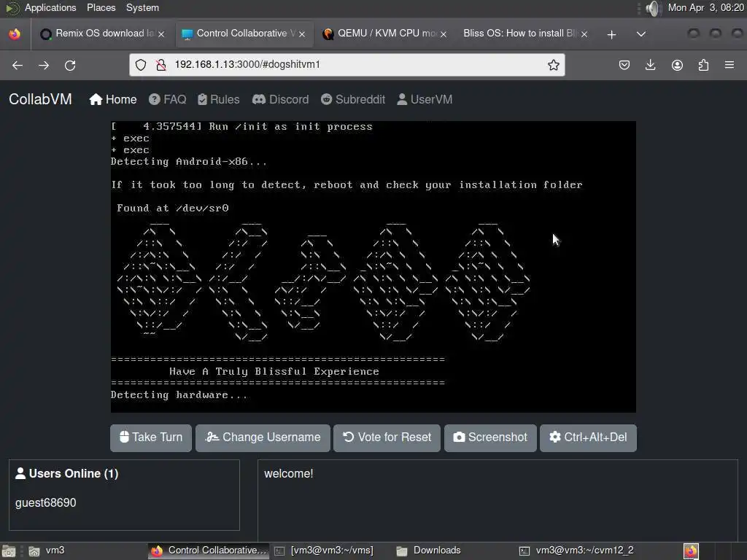
Task: Open the System menu in top panel
Action: (x=142, y=7)
